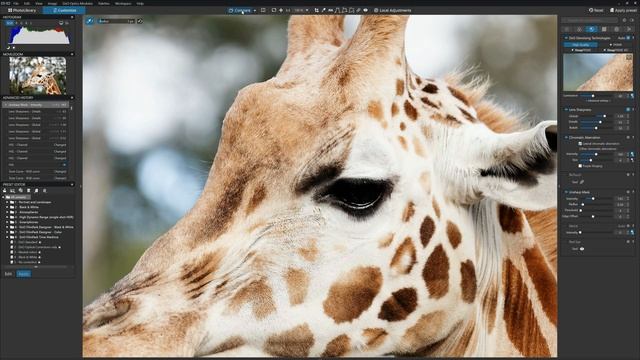Click the corrections search field
The height and width of the screenshot is (360, 640).
[589, 20]
